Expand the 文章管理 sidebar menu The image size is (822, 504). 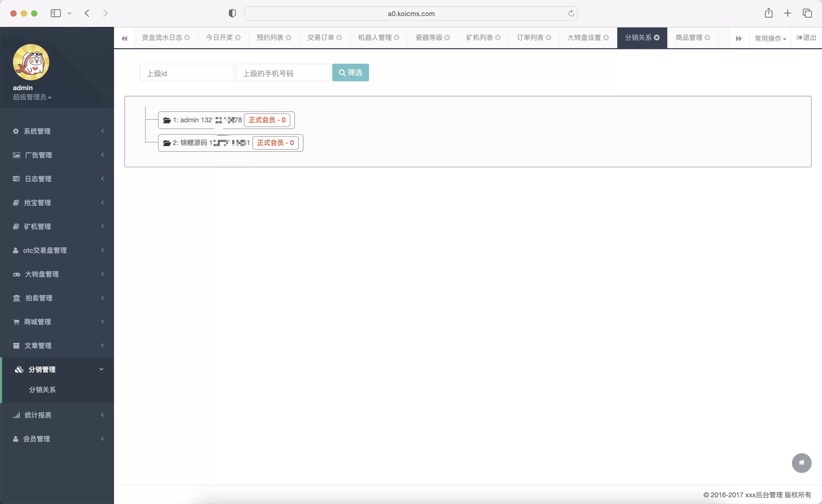coord(57,346)
